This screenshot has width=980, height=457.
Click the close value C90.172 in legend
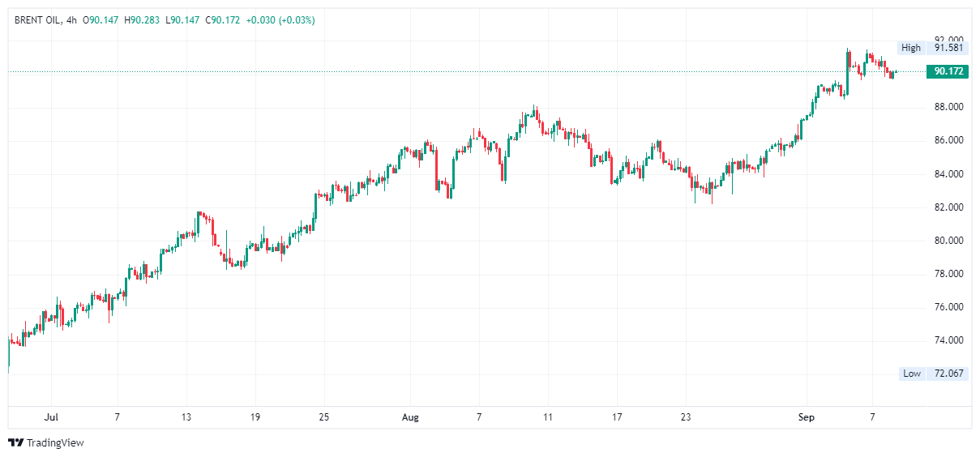pos(223,19)
